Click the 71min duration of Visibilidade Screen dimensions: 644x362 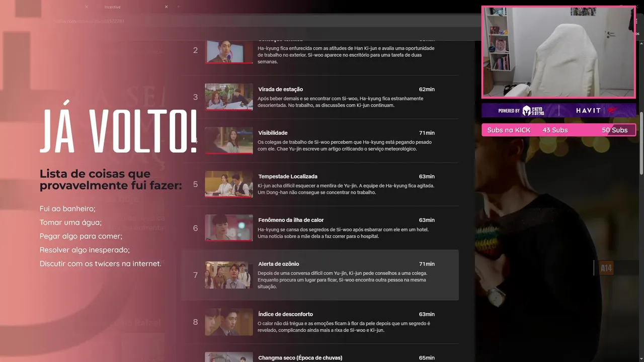coord(427,133)
